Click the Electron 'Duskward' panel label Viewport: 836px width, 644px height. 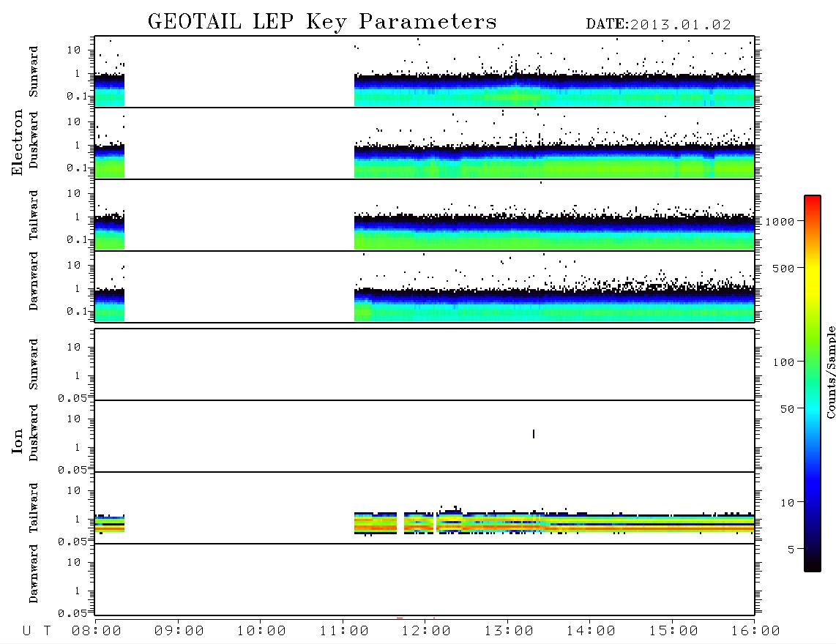(34, 141)
